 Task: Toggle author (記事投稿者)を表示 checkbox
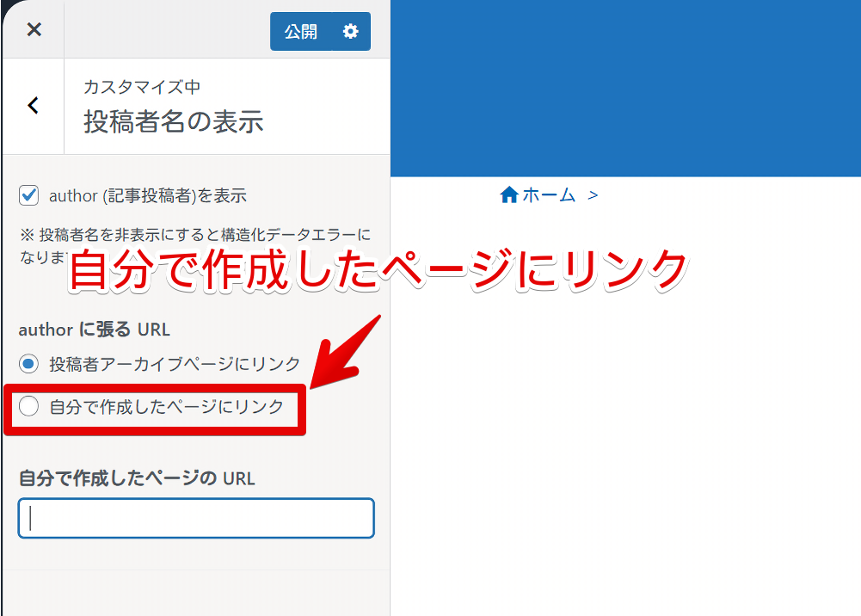click(x=28, y=195)
